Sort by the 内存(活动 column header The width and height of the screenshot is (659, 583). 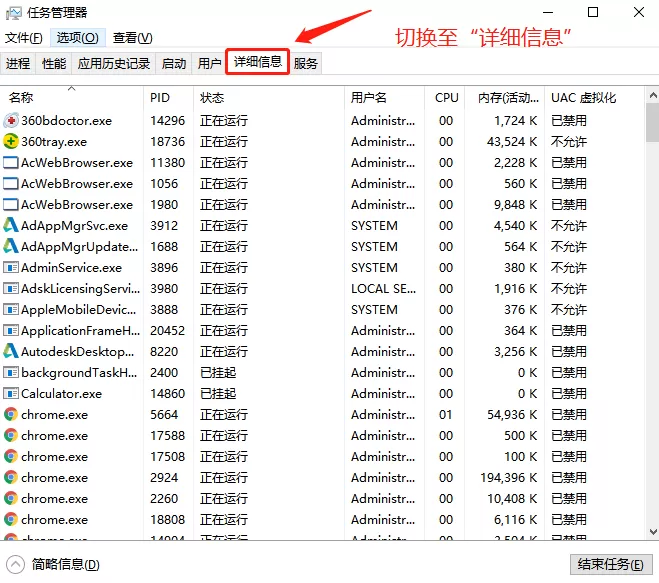(505, 98)
